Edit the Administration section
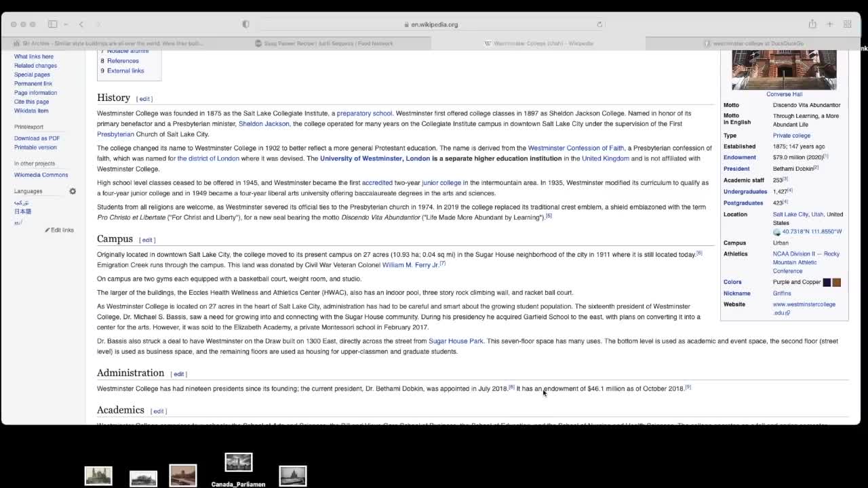 point(178,374)
